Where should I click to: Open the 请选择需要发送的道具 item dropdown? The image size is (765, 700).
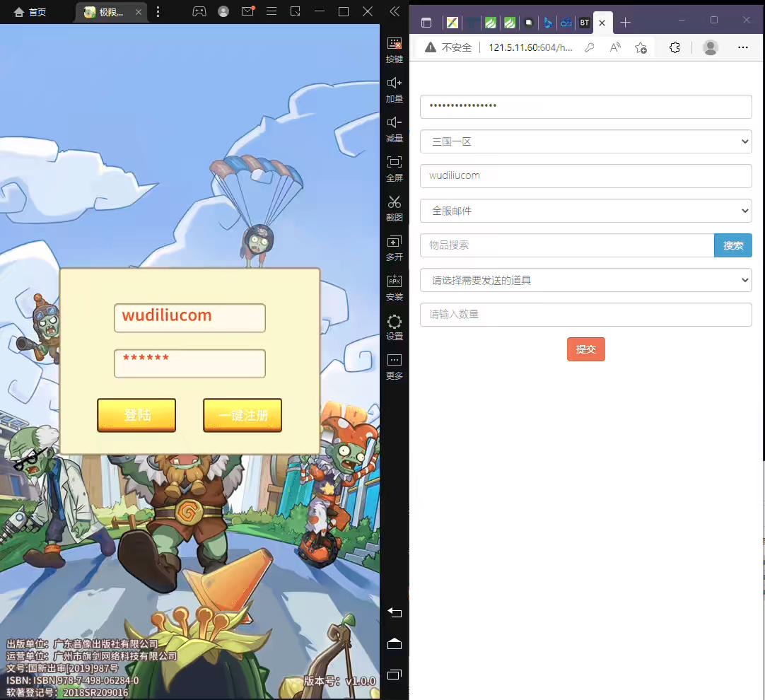point(585,280)
